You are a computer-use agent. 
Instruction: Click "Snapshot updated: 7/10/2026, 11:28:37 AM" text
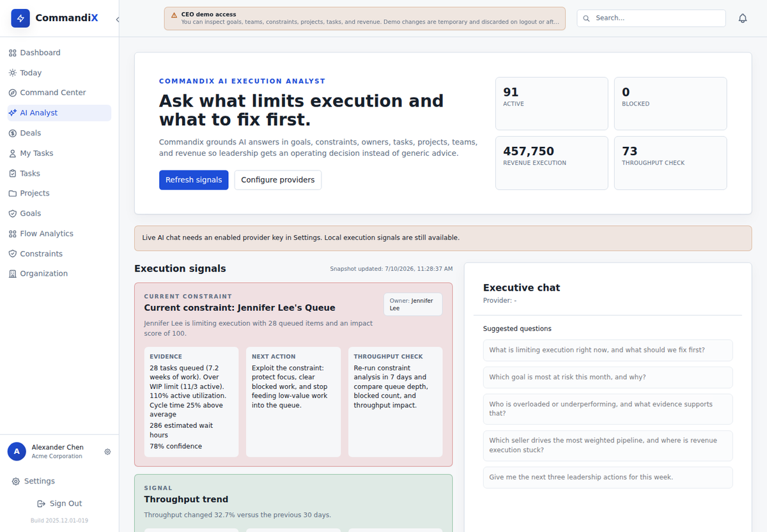(391, 269)
